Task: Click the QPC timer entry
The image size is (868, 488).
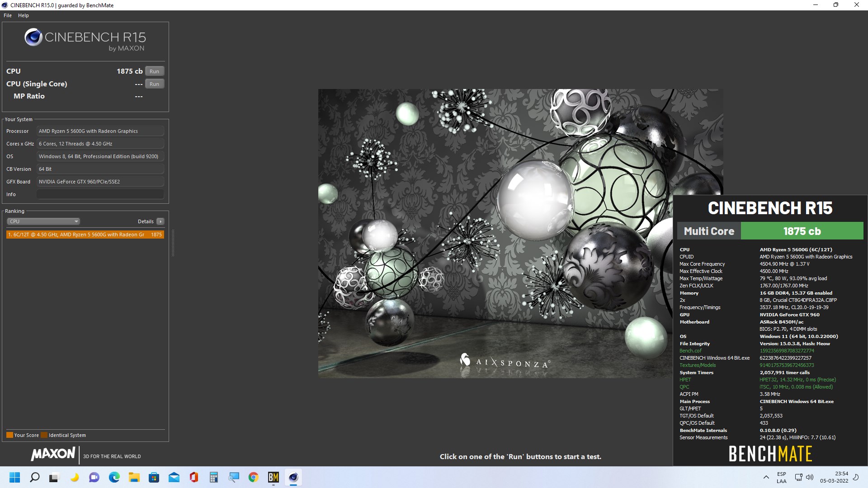Action: pyautogui.click(x=684, y=387)
